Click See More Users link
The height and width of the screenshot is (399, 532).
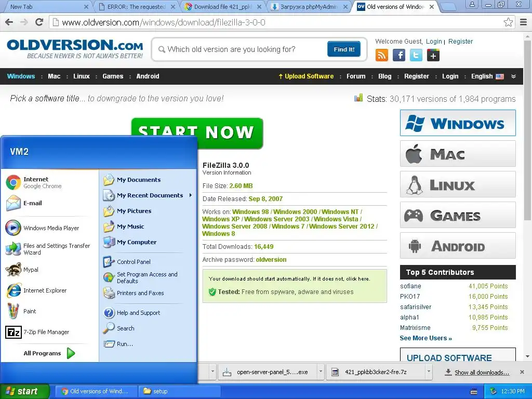426,338
